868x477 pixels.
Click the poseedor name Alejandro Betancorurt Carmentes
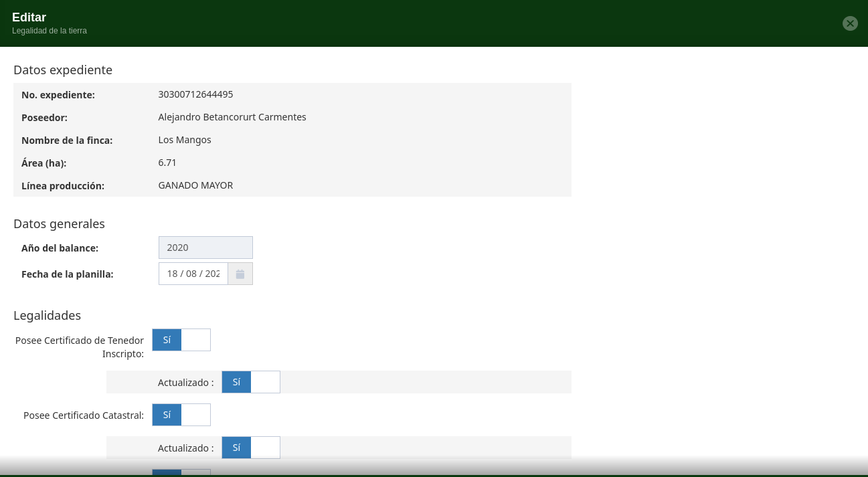232,117
